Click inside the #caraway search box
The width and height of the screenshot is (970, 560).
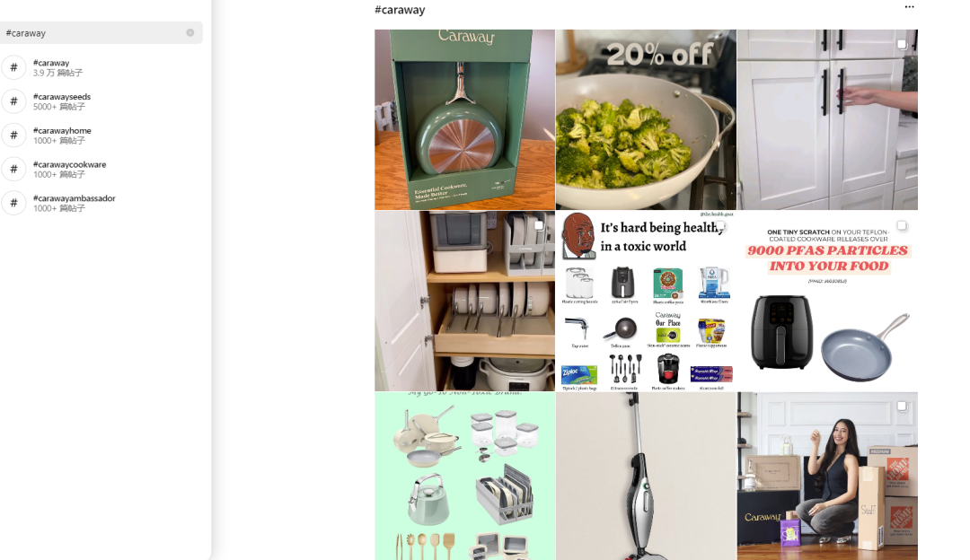click(x=93, y=33)
